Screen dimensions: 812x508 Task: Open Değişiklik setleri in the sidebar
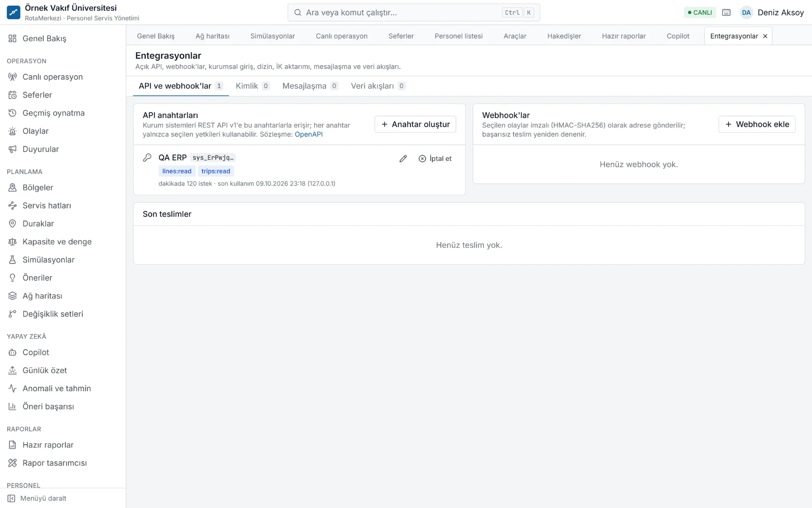(63, 314)
